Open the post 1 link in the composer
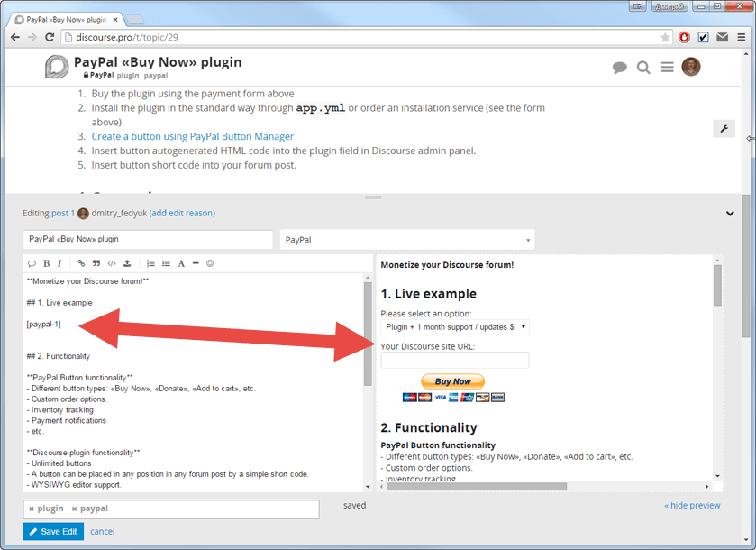The width and height of the screenshot is (756, 550). coord(63,214)
